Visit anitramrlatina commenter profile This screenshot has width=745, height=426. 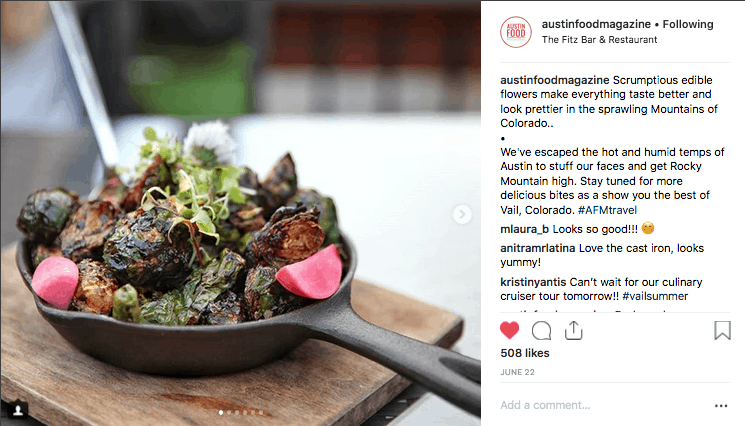537,248
